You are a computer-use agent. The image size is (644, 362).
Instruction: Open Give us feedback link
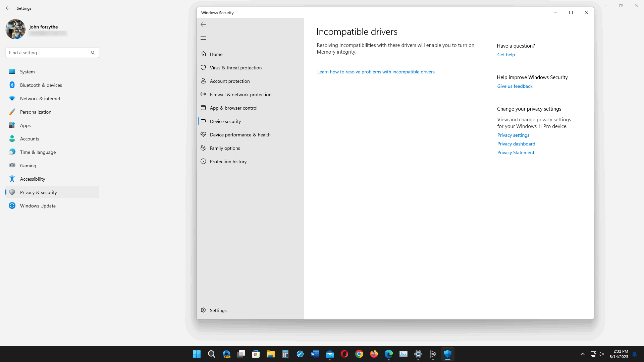point(515,86)
